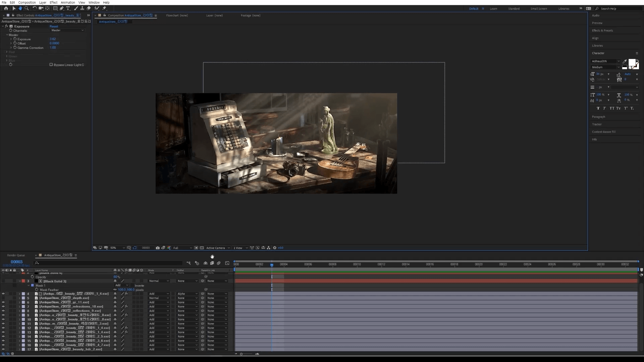Open the Graph Editor icon
644x362 pixels.
coord(227,263)
